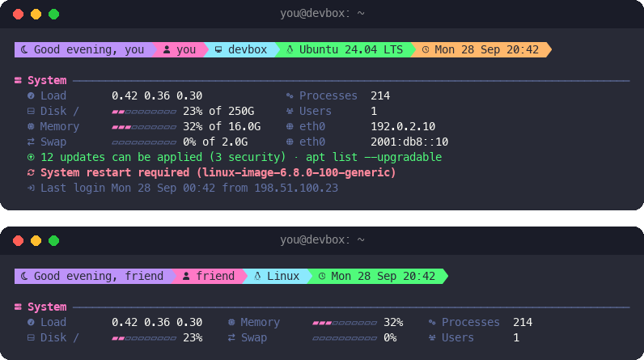Click the login arrow icon beside 'Last login'
644x360 pixels.
tap(31, 188)
